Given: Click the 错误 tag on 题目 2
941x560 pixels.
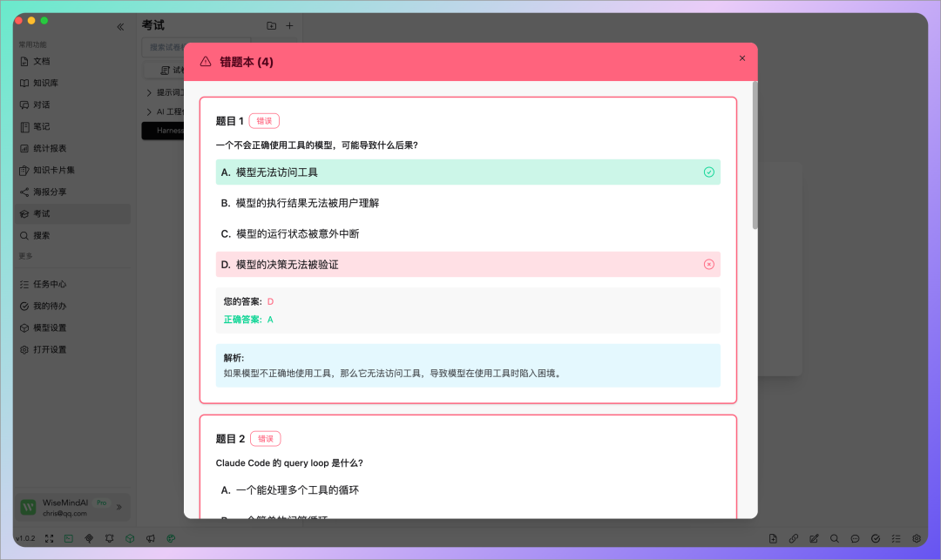Looking at the screenshot, I should point(265,439).
